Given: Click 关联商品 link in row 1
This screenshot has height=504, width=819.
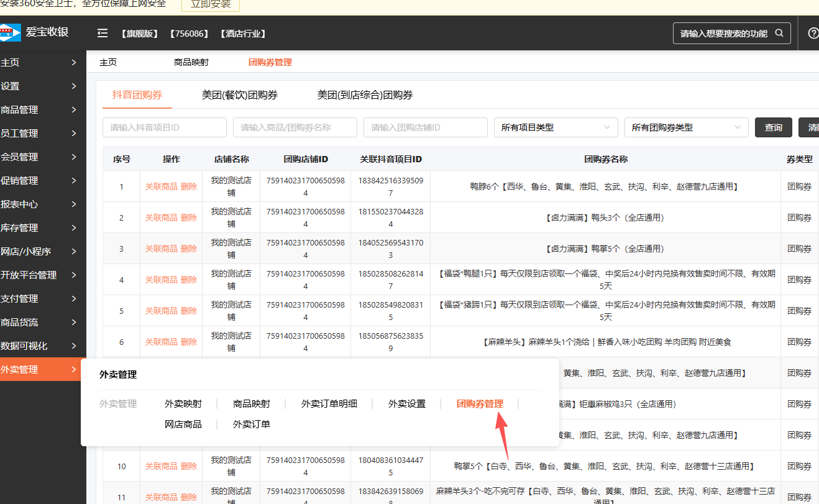Looking at the screenshot, I should click(x=161, y=186).
